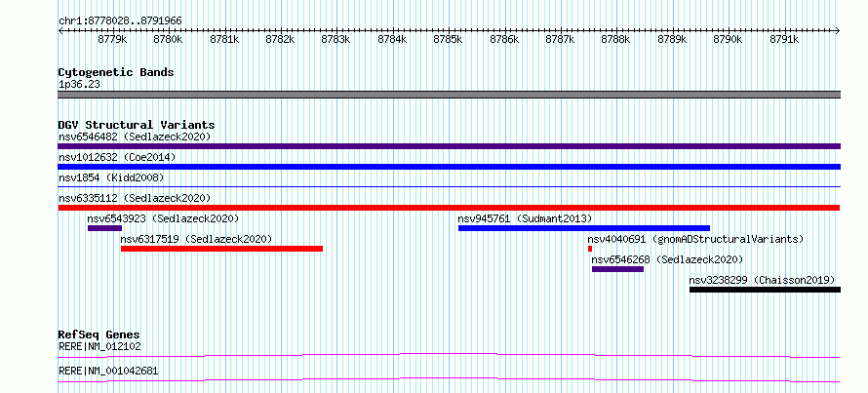The image size is (868, 393).
Task: Open the nsv4040691 (gnomADStructuralVariants) label
Action: (x=695, y=239)
